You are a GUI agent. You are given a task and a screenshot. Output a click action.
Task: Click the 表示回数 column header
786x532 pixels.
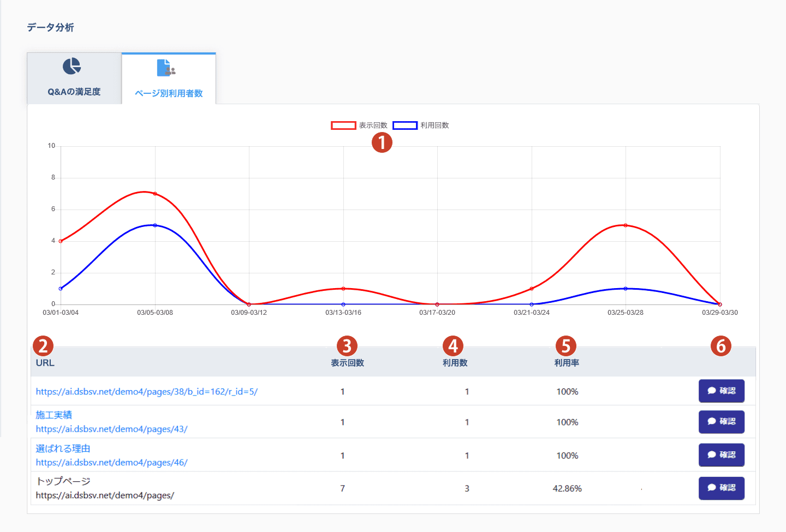tap(347, 363)
